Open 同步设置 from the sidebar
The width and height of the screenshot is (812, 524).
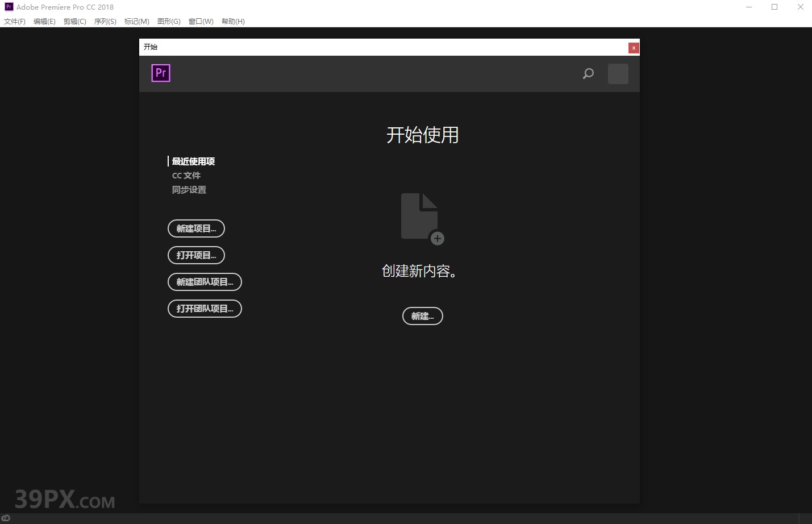(189, 189)
